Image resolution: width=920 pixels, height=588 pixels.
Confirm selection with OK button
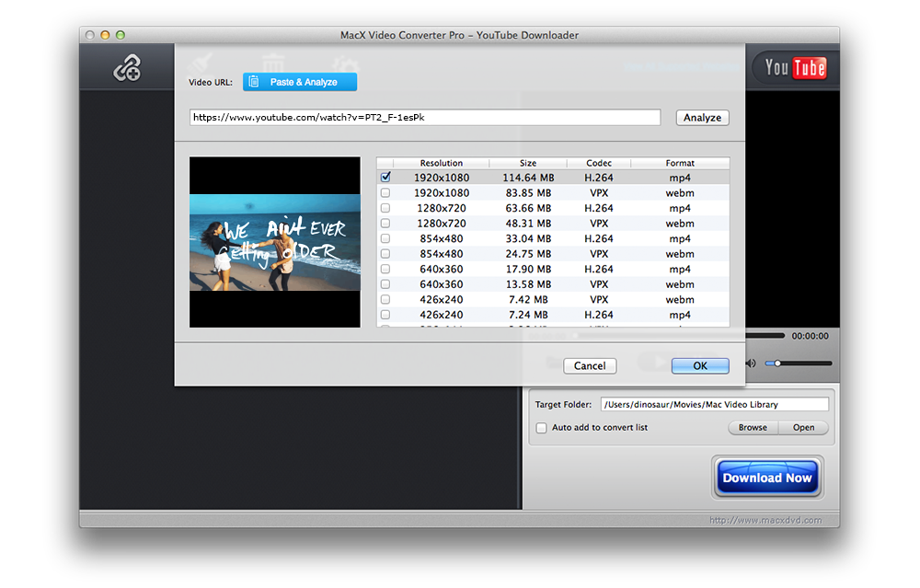[x=700, y=365]
